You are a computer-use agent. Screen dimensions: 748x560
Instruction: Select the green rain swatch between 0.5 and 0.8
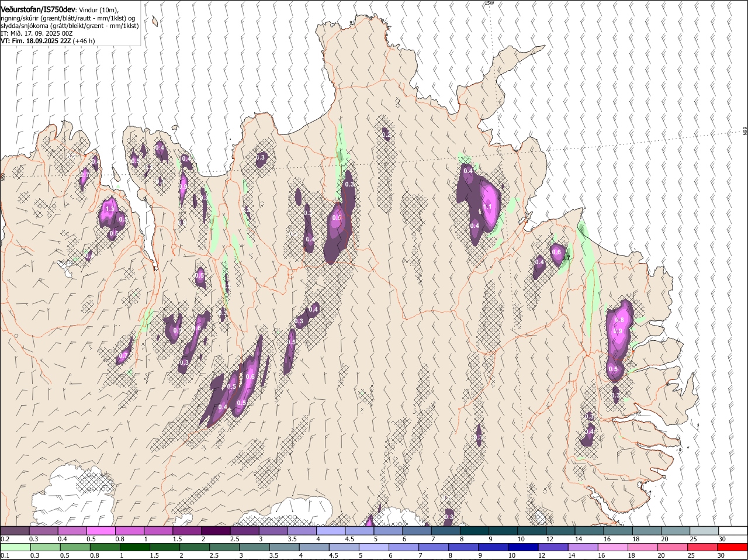pyautogui.click(x=75, y=547)
